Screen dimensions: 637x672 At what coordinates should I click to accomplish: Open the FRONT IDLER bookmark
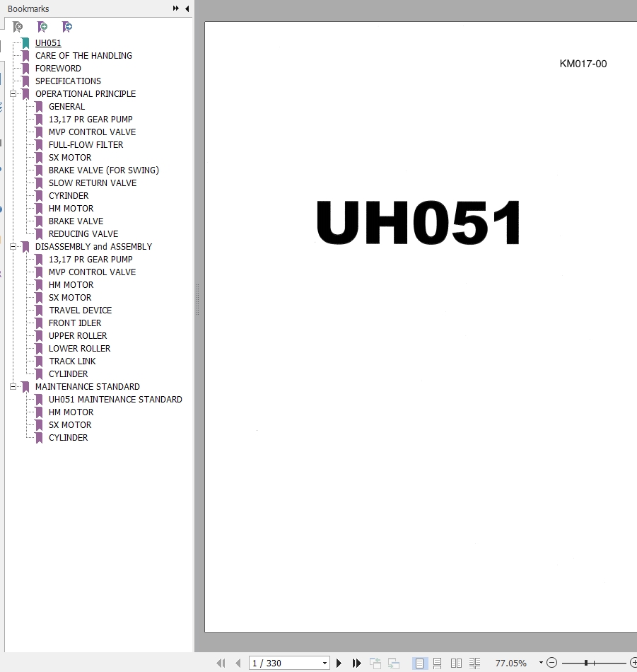(x=75, y=323)
